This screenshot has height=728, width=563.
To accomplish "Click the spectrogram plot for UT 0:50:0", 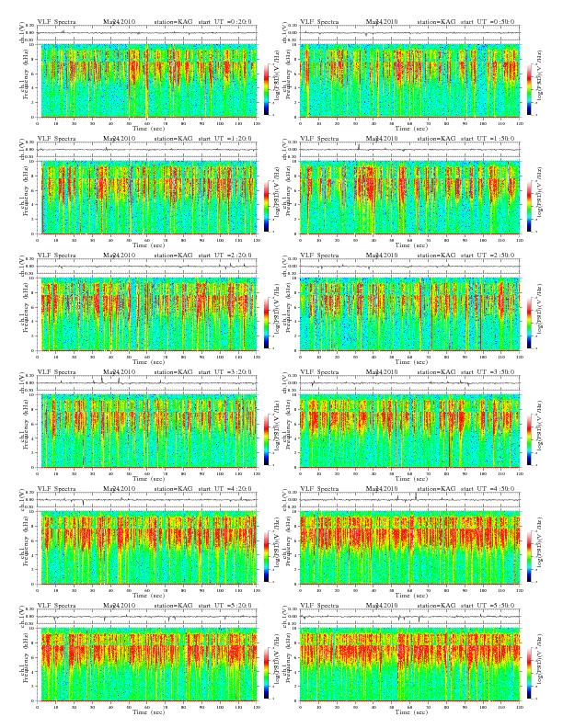I will click(x=409, y=81).
